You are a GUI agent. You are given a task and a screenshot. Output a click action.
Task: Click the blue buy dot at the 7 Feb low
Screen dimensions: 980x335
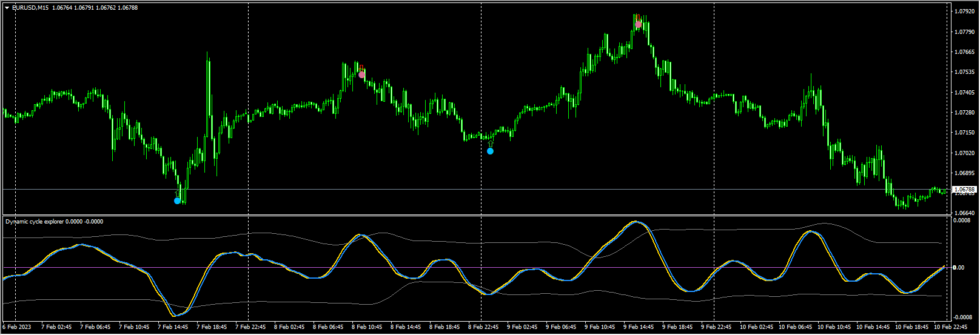[x=178, y=201]
